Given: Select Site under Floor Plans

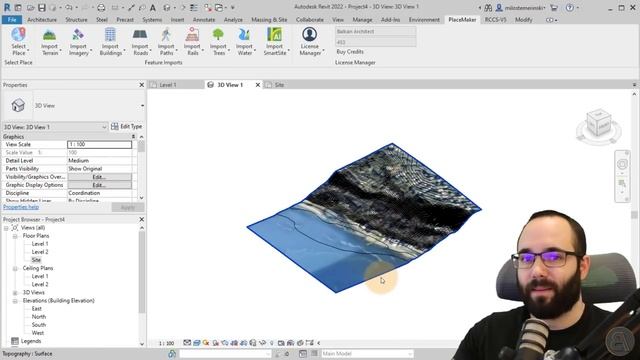Looking at the screenshot, I should [36, 260].
